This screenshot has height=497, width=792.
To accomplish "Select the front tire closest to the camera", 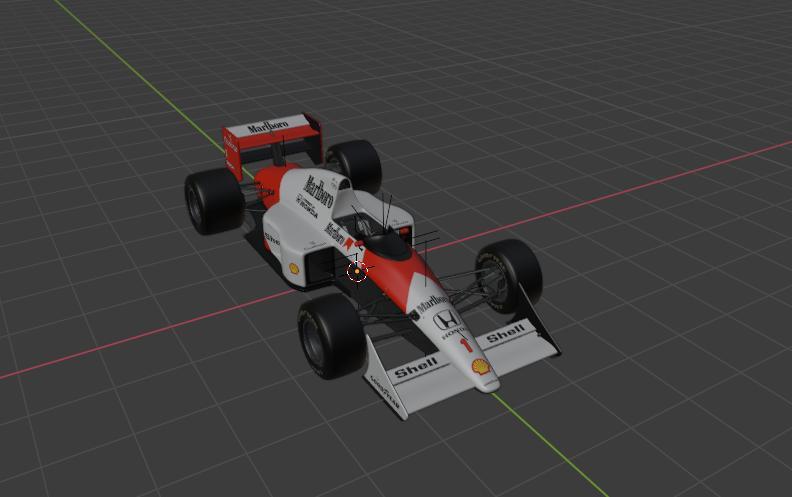I will click(332, 336).
